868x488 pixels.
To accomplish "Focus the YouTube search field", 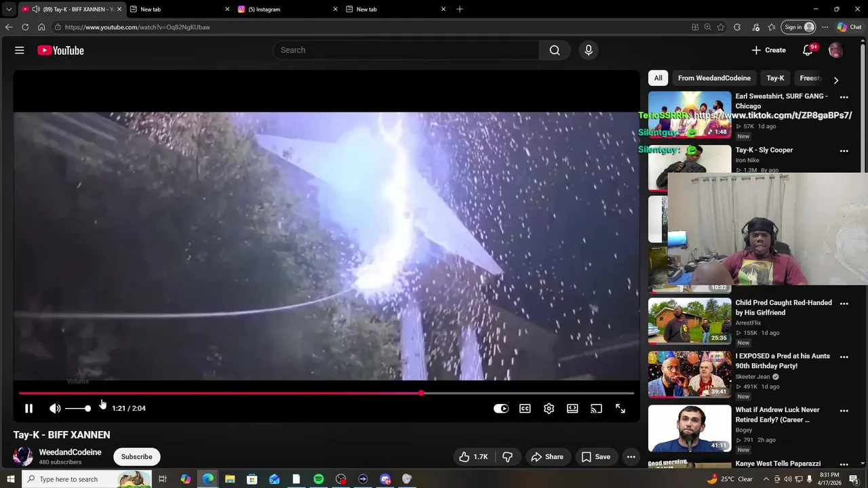I will (406, 50).
